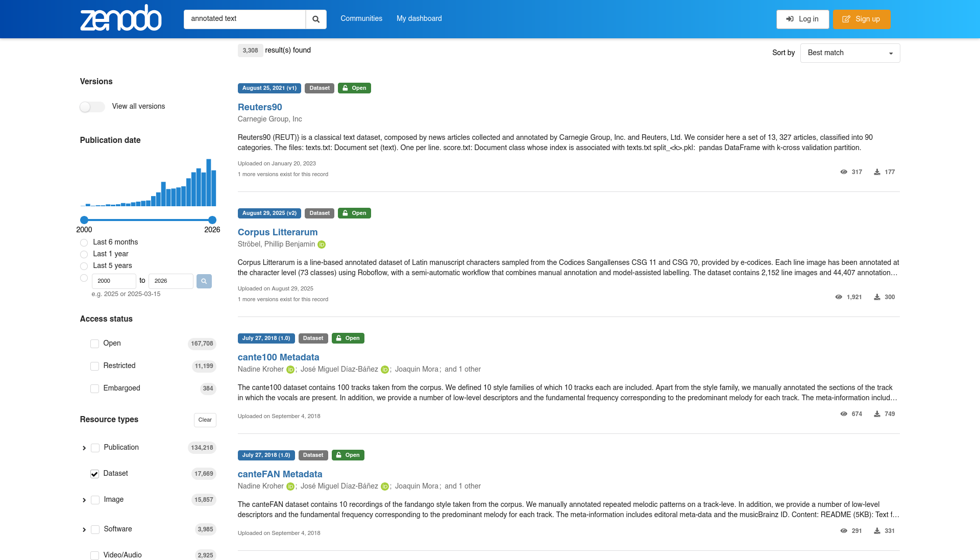Image resolution: width=980 pixels, height=560 pixels.
Task: Click author Joaquin Mora on cante100 Metadata
Action: point(416,369)
